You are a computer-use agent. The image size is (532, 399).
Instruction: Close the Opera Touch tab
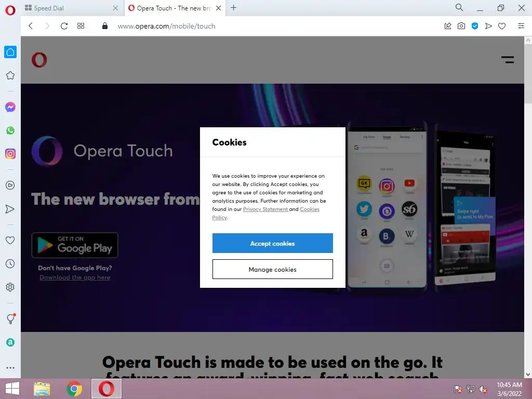[x=219, y=8]
